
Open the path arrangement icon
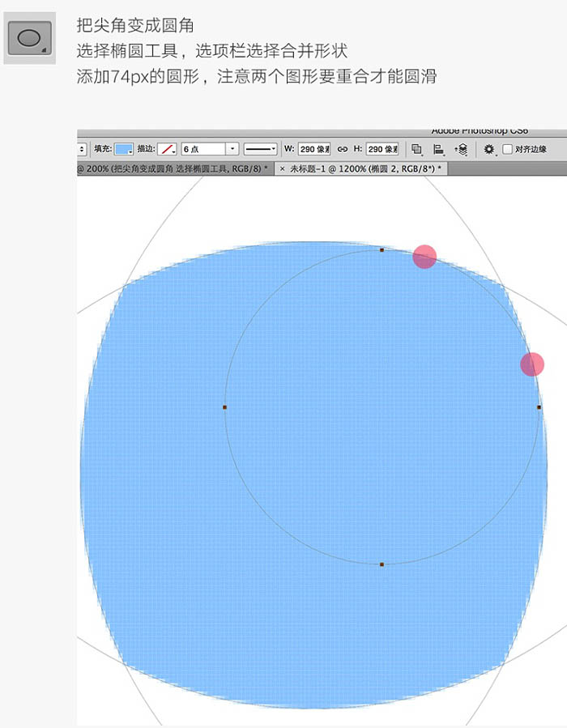click(x=461, y=149)
